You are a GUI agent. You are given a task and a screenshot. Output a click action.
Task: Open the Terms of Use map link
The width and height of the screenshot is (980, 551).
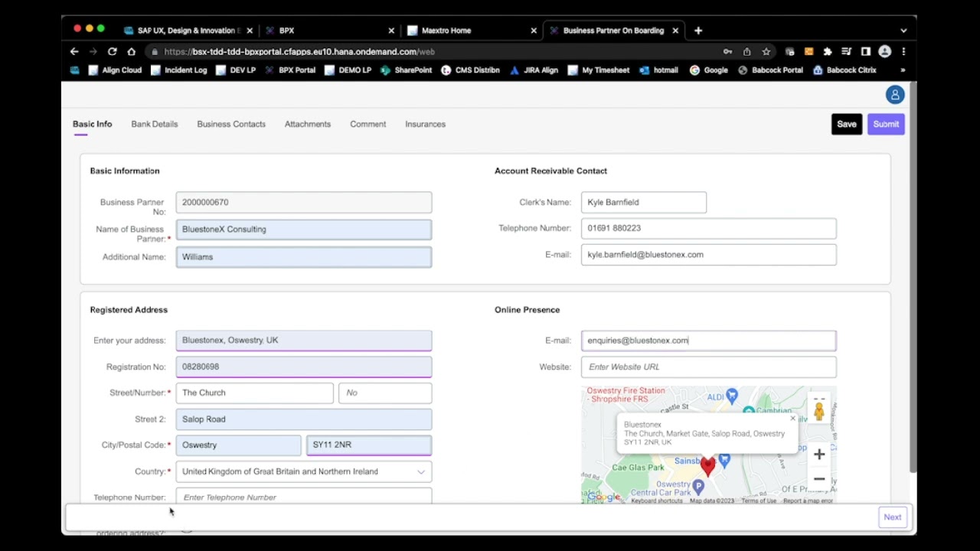(x=758, y=500)
